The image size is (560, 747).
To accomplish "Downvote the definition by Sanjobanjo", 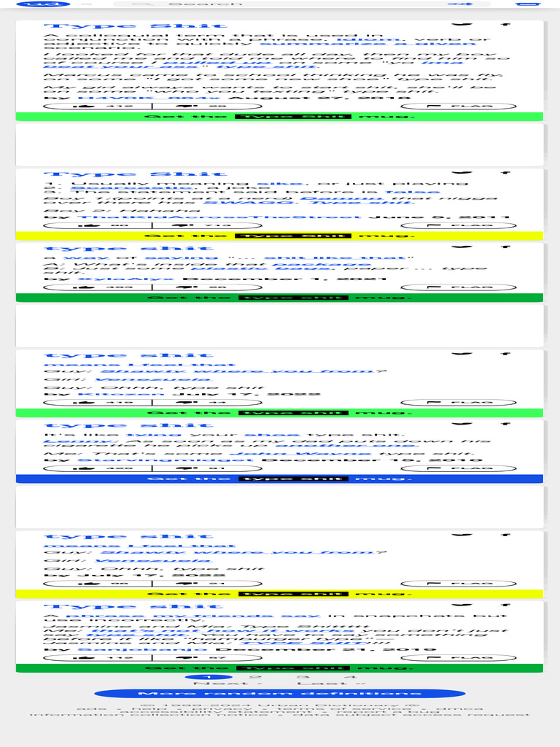I will pos(207,658).
